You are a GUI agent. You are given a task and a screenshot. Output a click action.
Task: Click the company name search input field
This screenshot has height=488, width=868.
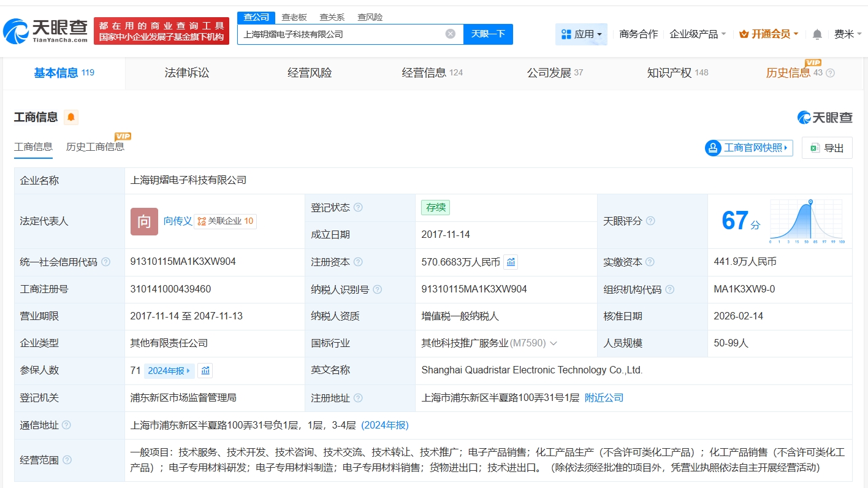[340, 34]
